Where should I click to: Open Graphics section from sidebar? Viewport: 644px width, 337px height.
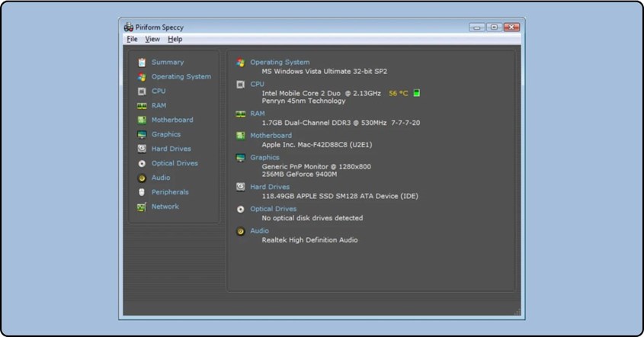click(x=166, y=134)
